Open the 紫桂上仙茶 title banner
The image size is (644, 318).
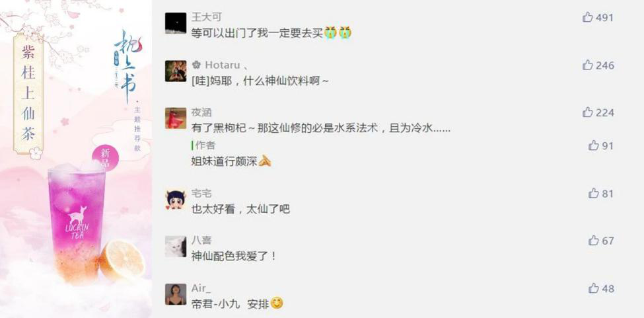[28, 94]
